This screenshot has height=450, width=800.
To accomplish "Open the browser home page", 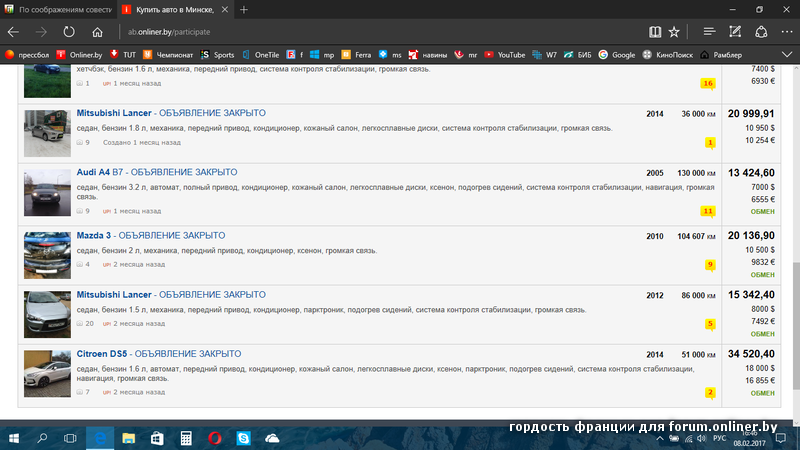I will 97,32.
